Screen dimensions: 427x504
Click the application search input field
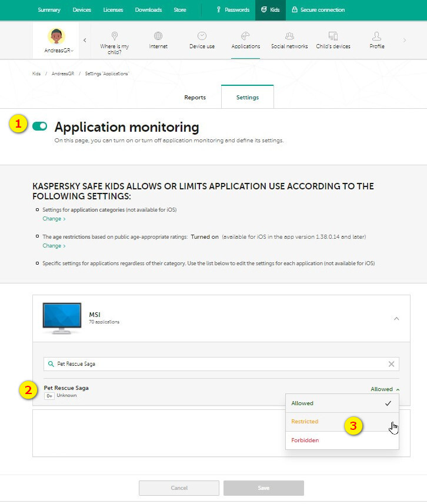[x=221, y=364]
